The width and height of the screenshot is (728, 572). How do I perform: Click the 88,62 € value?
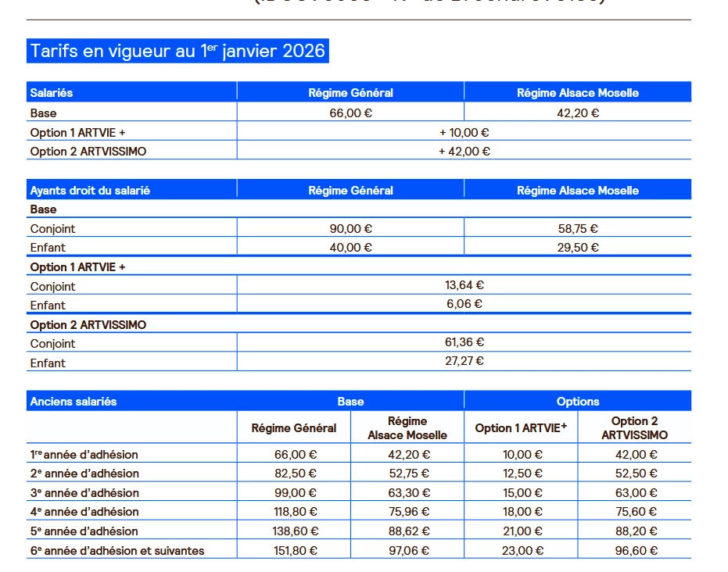click(409, 531)
